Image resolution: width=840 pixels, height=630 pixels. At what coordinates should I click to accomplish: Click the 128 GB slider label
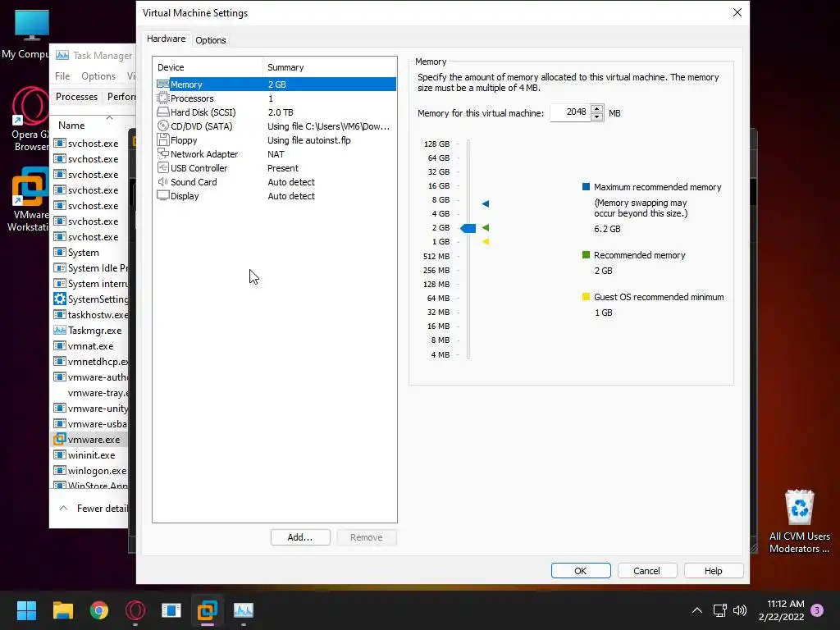(436, 144)
